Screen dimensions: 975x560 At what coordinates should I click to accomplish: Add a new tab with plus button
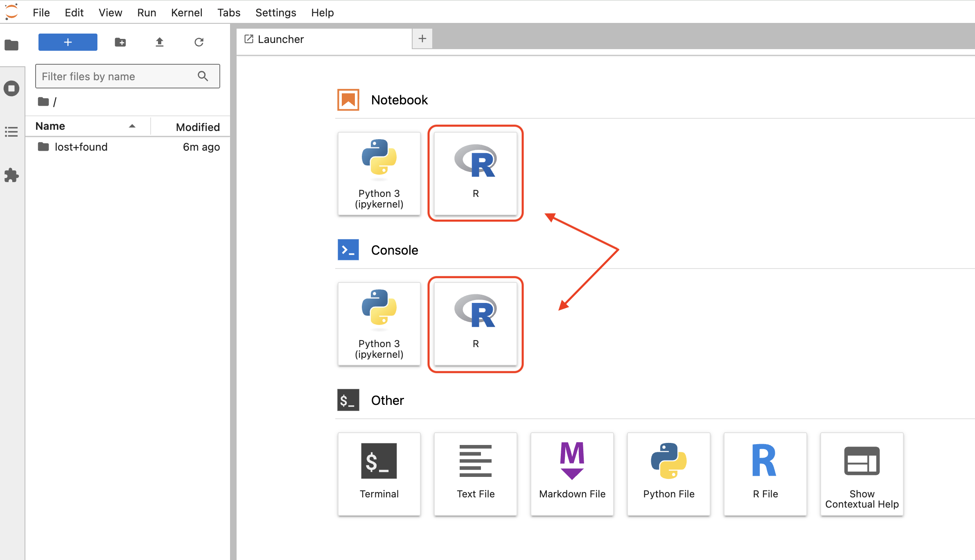click(422, 39)
